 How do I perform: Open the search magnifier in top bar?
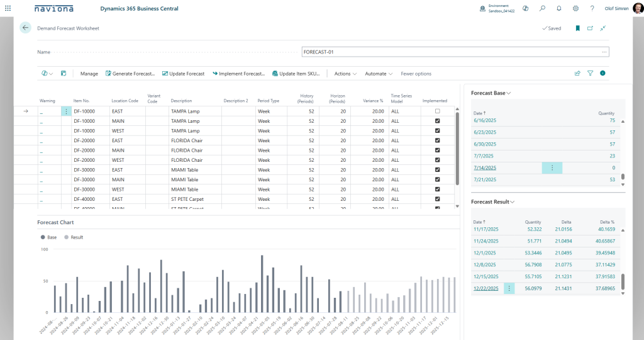tap(542, 9)
